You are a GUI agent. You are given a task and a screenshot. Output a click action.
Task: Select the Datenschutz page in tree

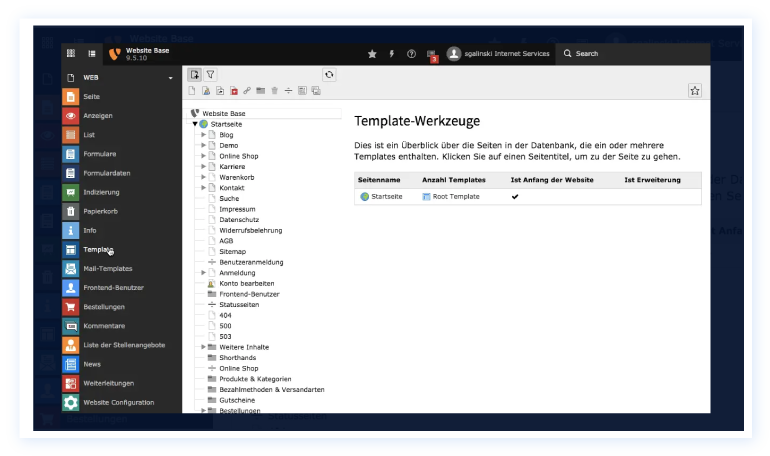239,220
